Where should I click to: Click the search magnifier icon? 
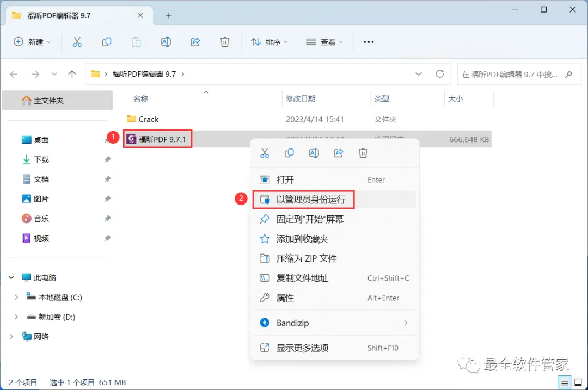568,74
